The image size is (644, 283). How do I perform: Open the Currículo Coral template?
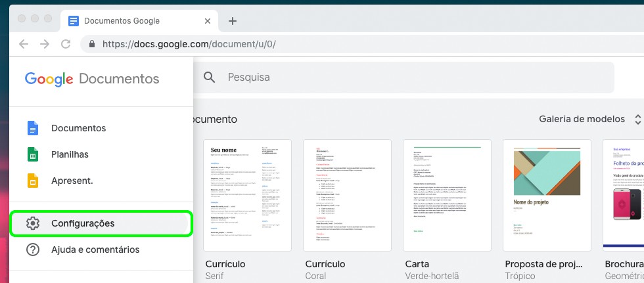click(347, 195)
